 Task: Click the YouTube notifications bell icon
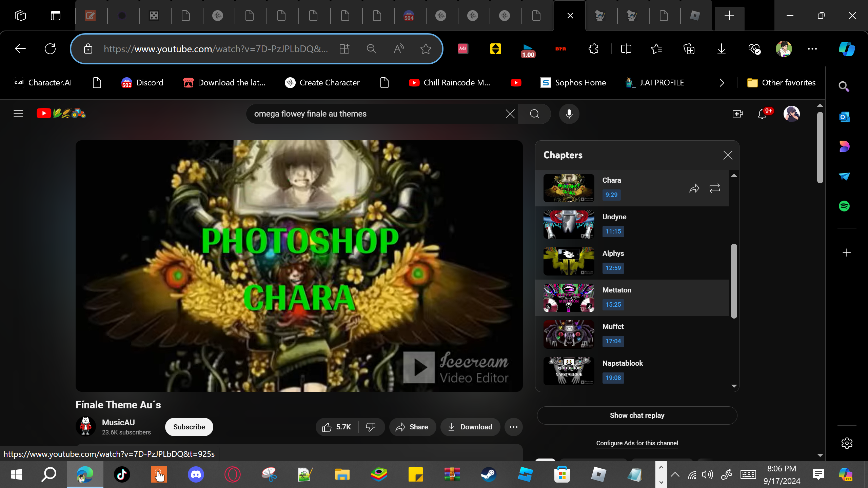pos(762,114)
